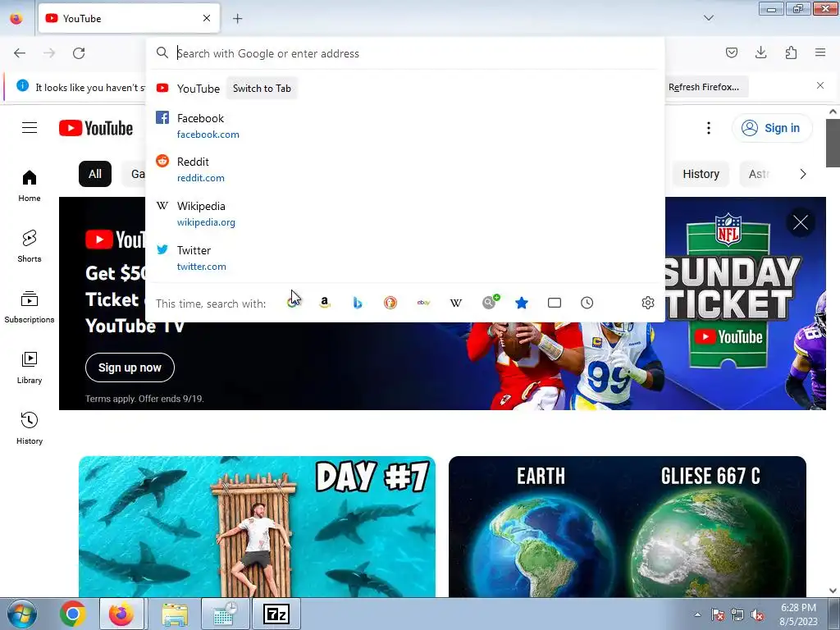Show hidden system tray icons arrow
This screenshot has width=840, height=630.
coord(697,614)
